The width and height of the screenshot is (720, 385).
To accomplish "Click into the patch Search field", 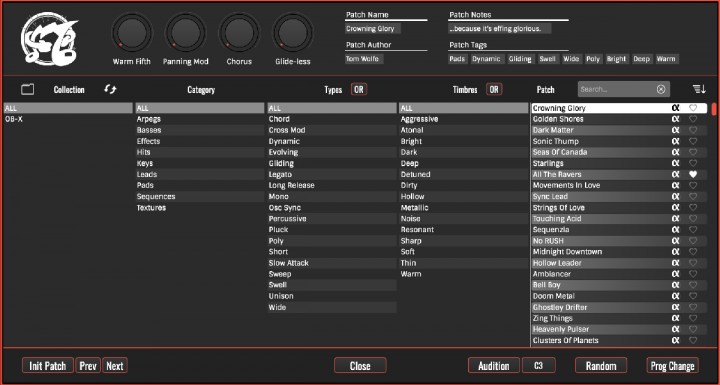I will 617,89.
